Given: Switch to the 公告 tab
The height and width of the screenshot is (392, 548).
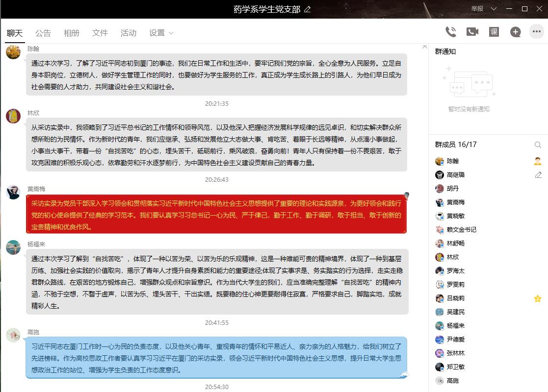Looking at the screenshot, I should 43,33.
